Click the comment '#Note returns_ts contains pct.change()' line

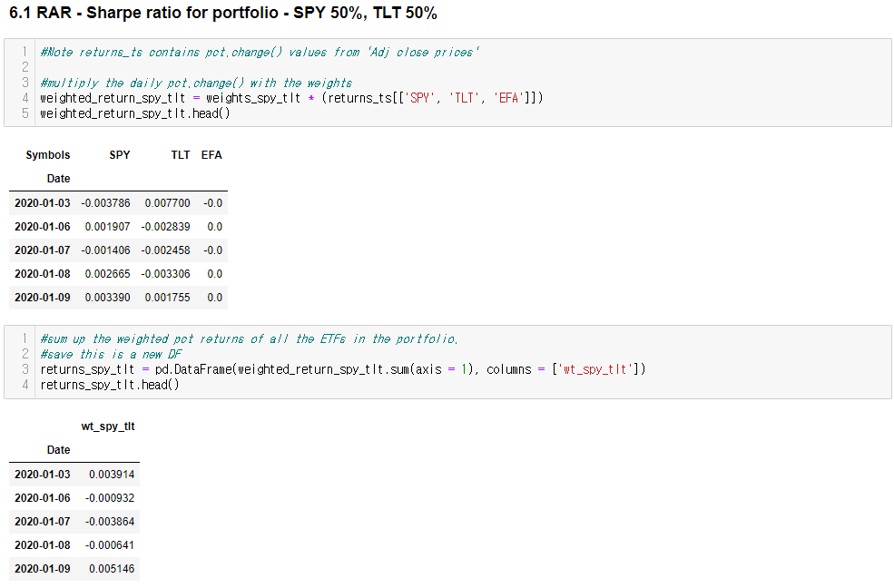tap(260, 53)
